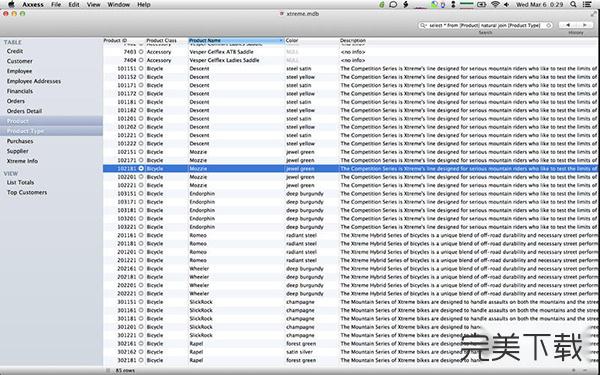The image size is (600, 375).
Task: Enter fullscreen using the window corner arrows
Action: click(593, 14)
